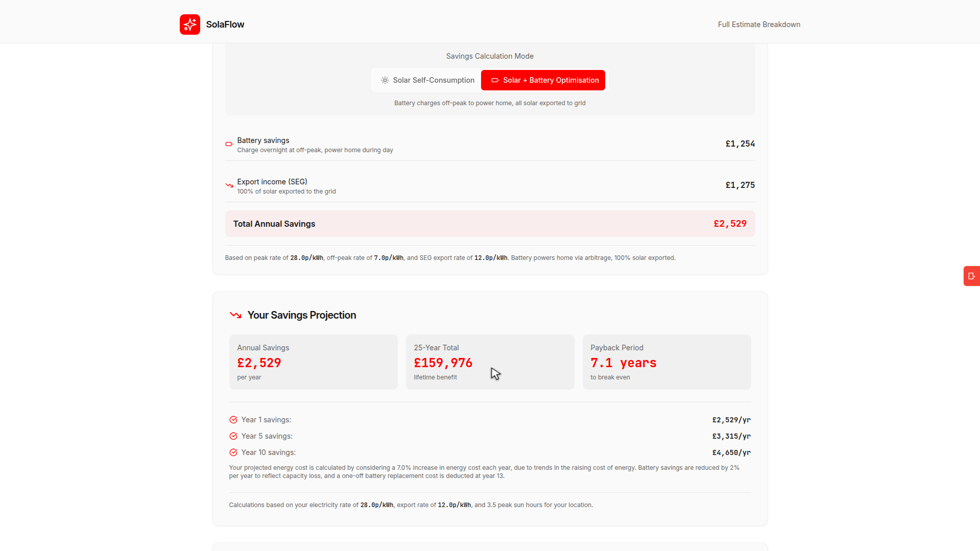Click the Export income £1,275 value
This screenshot has height=551, width=980.
point(740,185)
